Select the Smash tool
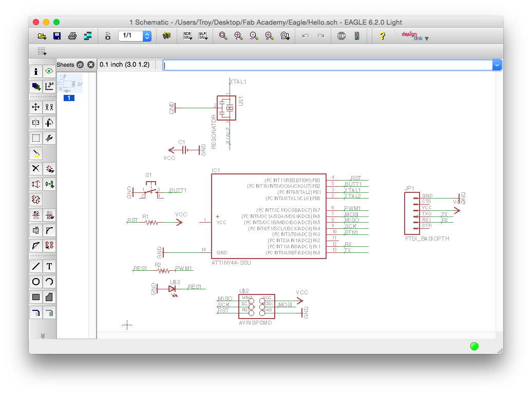This screenshot has width=532, height=395. tap(36, 230)
